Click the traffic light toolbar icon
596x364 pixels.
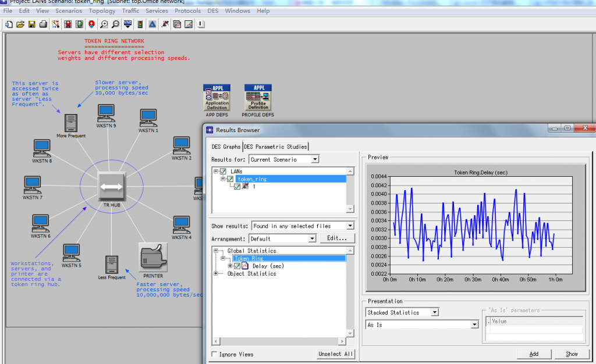point(140,24)
